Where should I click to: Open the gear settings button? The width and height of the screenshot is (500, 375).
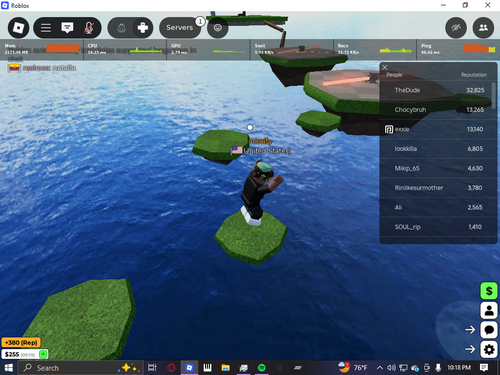(x=489, y=349)
